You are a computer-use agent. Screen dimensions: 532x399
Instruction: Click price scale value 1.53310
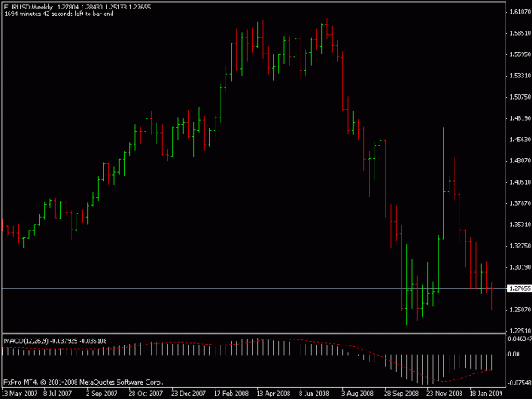coord(520,76)
